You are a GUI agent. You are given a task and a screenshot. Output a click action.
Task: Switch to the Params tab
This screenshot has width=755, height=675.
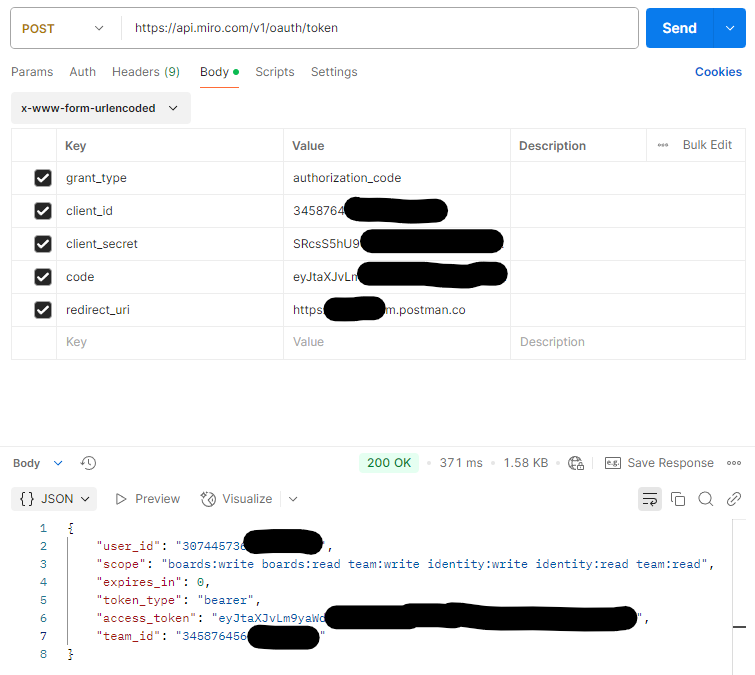(32, 72)
